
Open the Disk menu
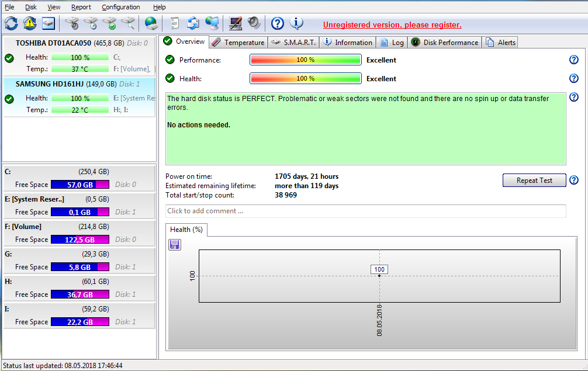click(31, 7)
